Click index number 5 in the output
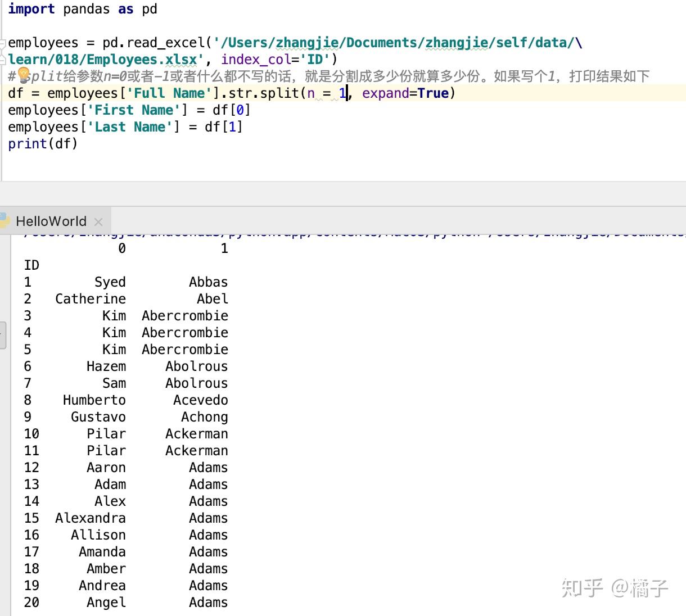Viewport: 686px width, 616px height. [28, 350]
